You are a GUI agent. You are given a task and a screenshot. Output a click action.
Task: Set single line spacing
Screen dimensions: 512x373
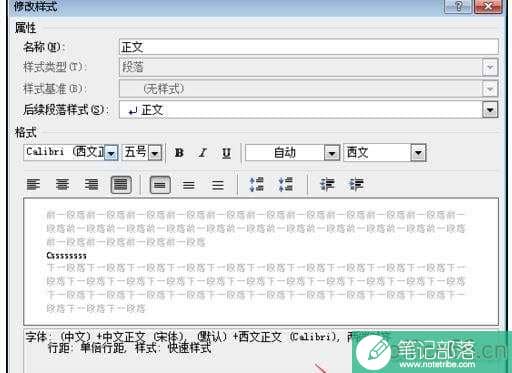point(160,185)
